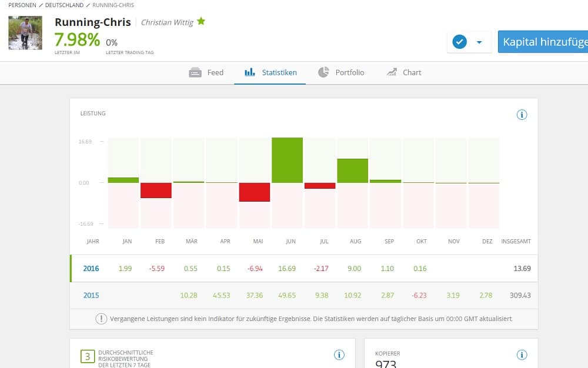The height and width of the screenshot is (368, 588).
Task: Click the June green performance bar
Action: coord(287,160)
